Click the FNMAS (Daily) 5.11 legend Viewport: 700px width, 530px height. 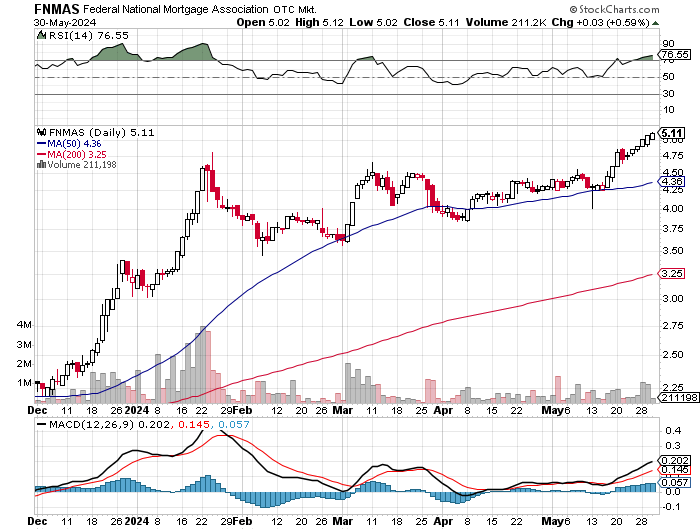[101, 133]
